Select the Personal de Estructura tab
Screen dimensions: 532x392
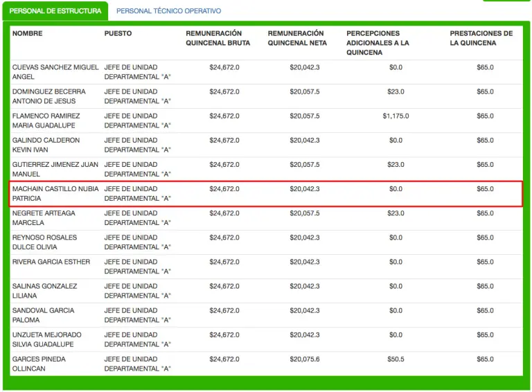click(x=55, y=11)
